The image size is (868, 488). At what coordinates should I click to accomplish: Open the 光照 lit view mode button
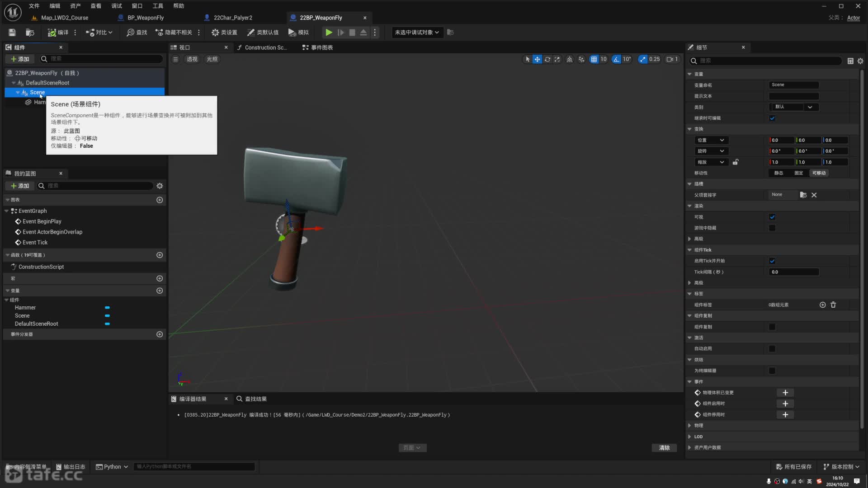tap(212, 59)
